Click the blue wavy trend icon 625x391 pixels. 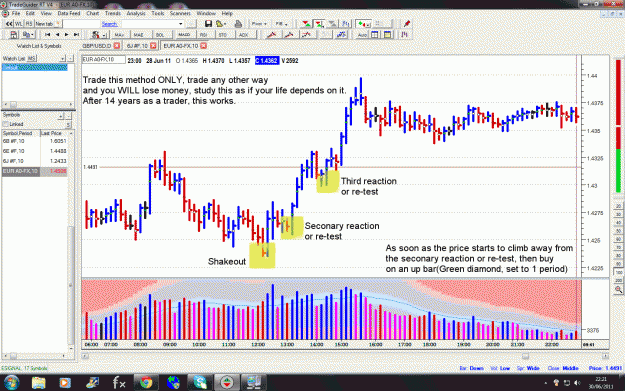click(x=341, y=35)
